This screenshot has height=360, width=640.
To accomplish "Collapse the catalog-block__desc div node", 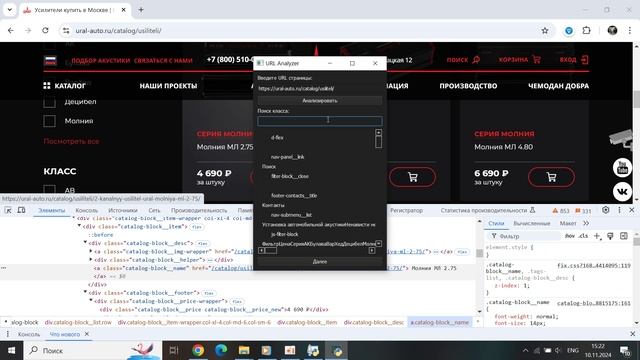I will point(85,243).
